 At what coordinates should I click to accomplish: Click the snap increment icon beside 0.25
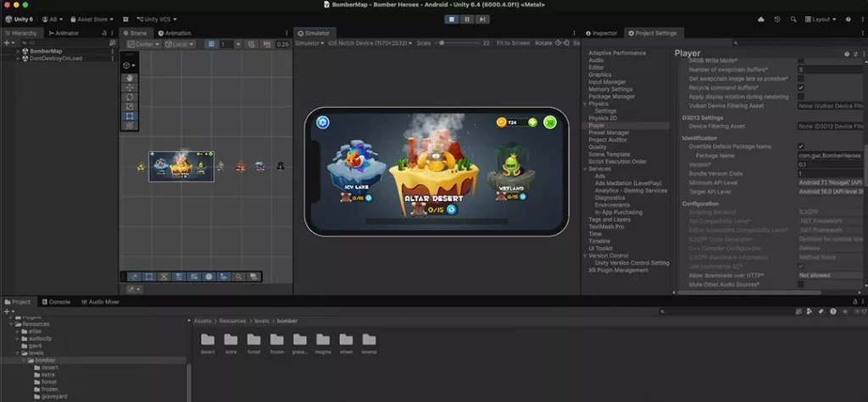pyautogui.click(x=267, y=44)
